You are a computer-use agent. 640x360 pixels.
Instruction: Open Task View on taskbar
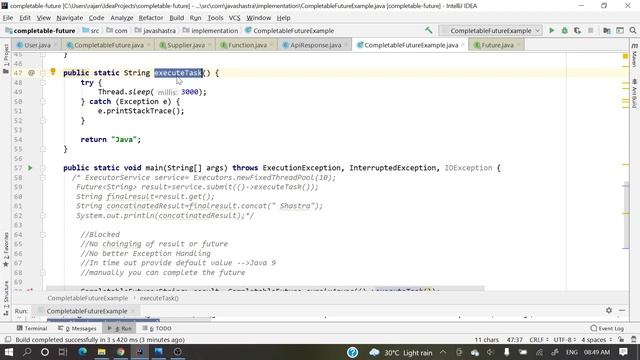63,352
